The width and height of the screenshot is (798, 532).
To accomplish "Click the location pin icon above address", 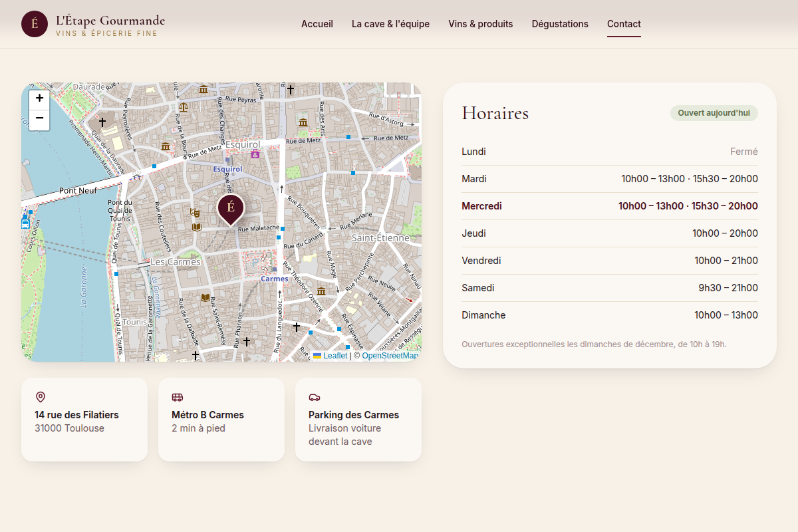I will pyautogui.click(x=41, y=397).
